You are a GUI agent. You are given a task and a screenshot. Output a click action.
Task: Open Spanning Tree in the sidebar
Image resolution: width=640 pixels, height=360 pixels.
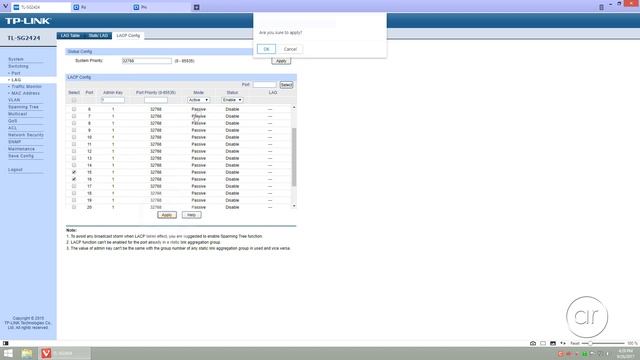(x=23, y=107)
